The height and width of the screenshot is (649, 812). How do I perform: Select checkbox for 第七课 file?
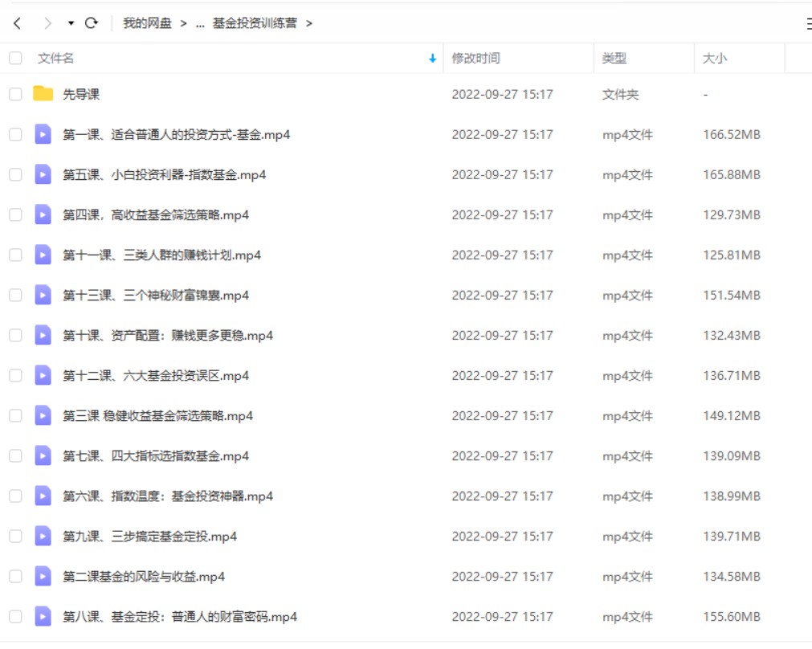15,455
